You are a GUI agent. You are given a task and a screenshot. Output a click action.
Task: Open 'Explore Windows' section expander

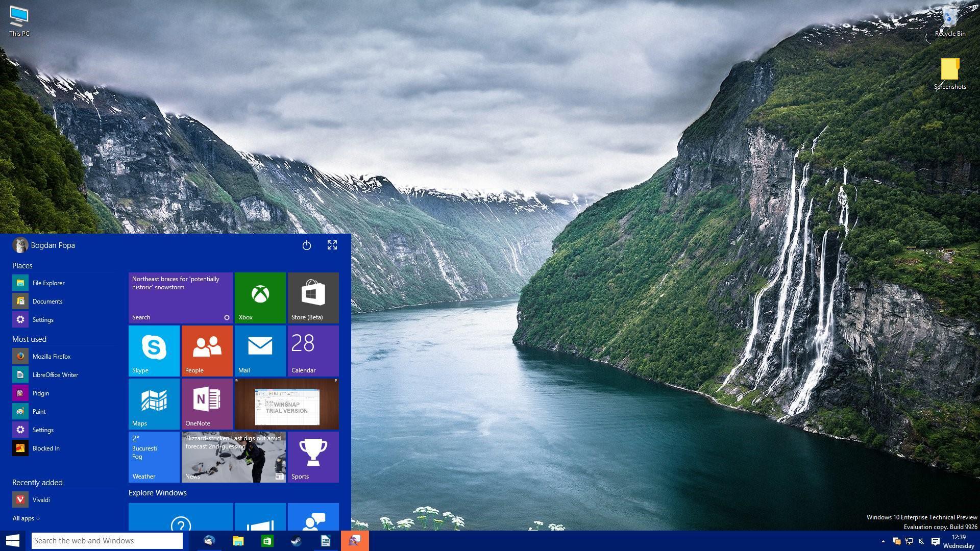coord(158,492)
